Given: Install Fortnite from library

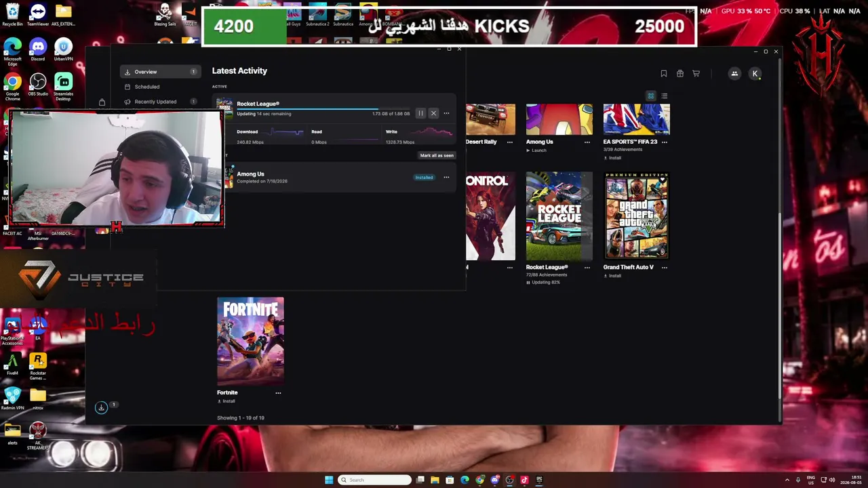Looking at the screenshot, I should coord(226,401).
